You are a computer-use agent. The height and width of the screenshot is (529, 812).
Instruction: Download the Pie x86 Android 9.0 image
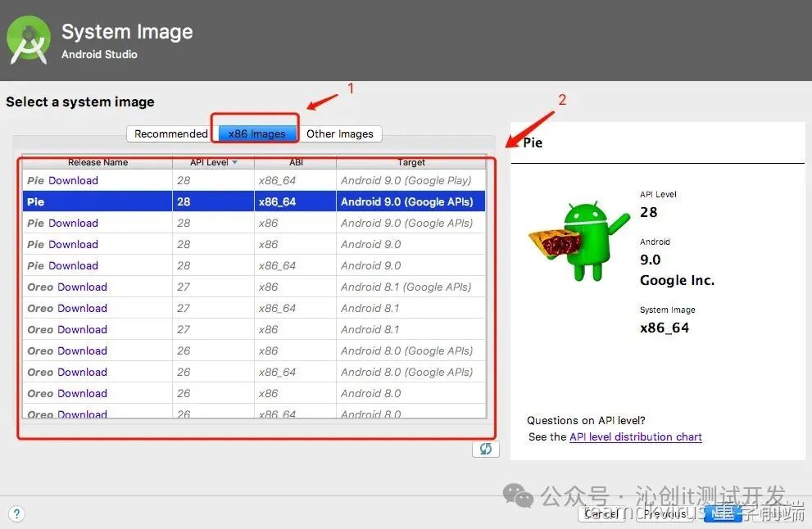tap(73, 244)
